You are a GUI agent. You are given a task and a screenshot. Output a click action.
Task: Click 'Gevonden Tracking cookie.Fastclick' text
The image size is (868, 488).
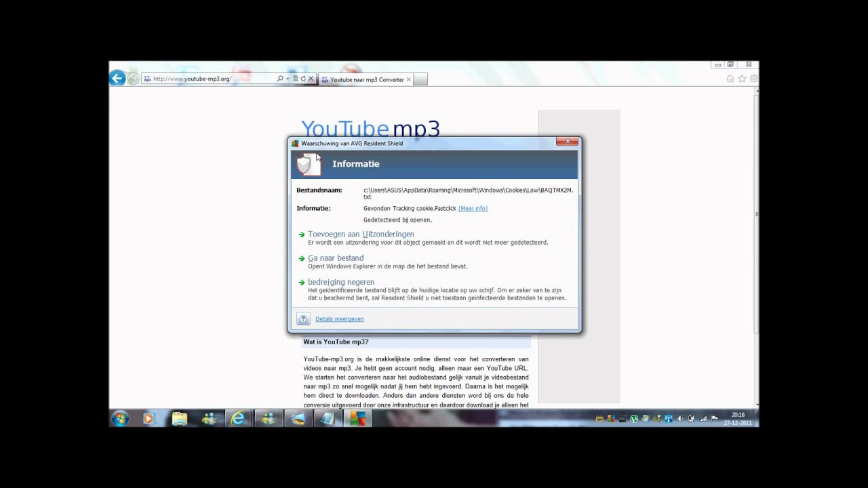click(410, 208)
